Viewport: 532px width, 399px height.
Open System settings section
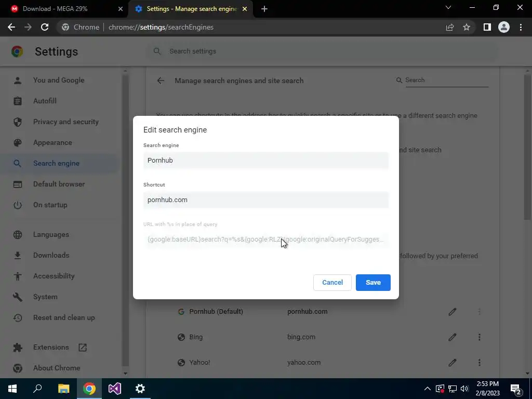coord(45,297)
